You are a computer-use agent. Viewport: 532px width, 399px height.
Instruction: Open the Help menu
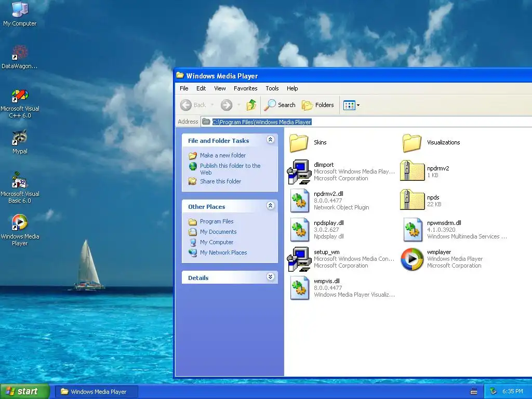292,88
